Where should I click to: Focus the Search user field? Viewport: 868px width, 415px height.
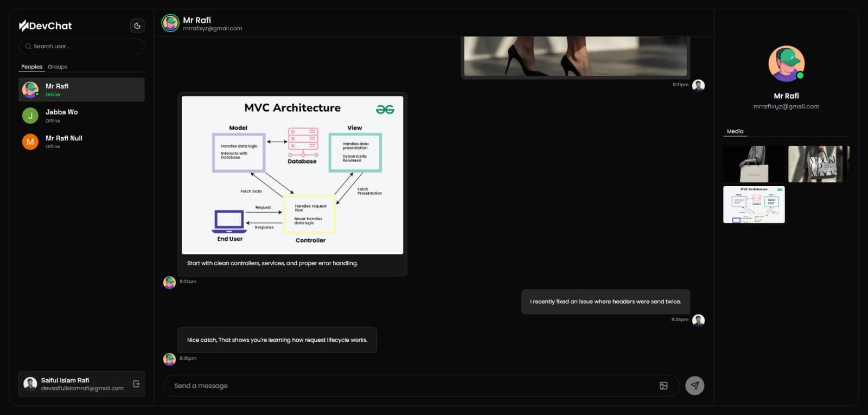[x=81, y=47]
